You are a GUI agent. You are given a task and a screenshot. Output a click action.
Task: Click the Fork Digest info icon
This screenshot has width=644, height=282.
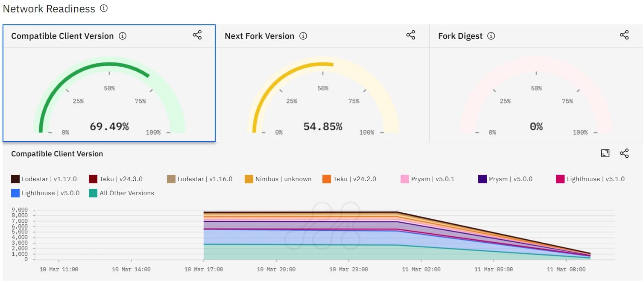492,36
